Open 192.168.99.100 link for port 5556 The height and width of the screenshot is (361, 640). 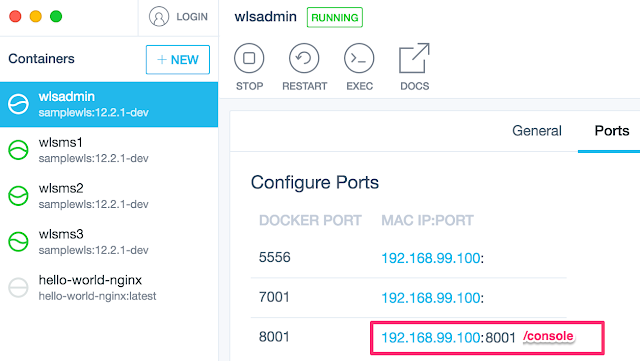[x=430, y=258]
